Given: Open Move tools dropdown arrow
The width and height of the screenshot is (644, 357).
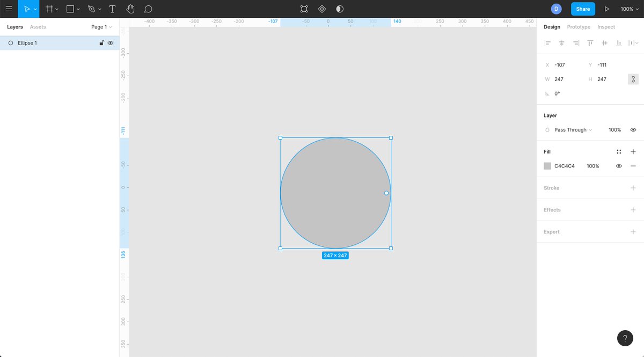Looking at the screenshot, I should click(x=35, y=9).
